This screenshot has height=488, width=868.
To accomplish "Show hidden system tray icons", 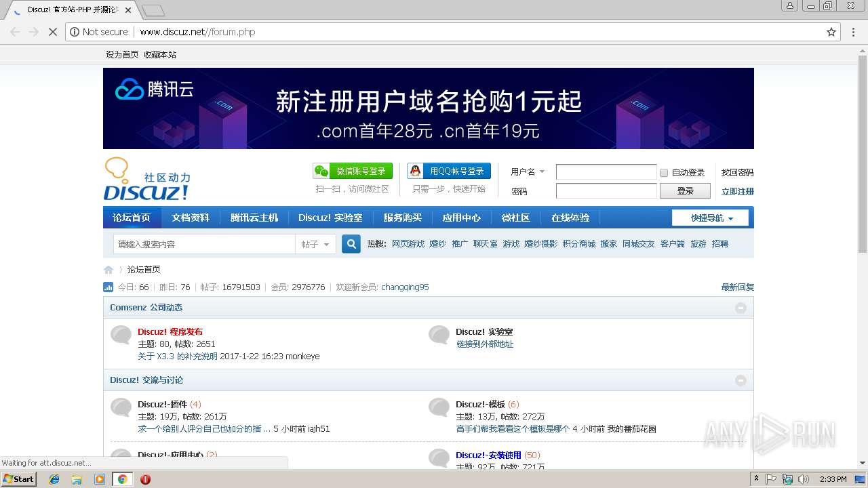I will [x=756, y=479].
